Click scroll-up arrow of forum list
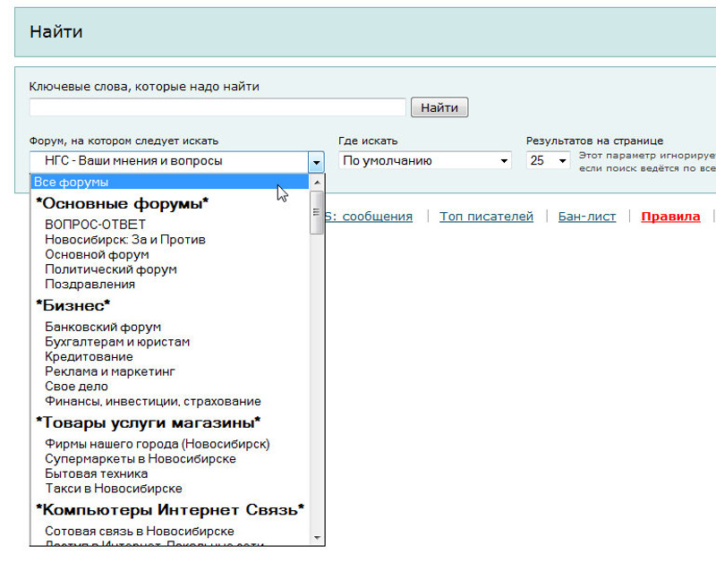Viewport: 716px width, 588px height. 317,180
